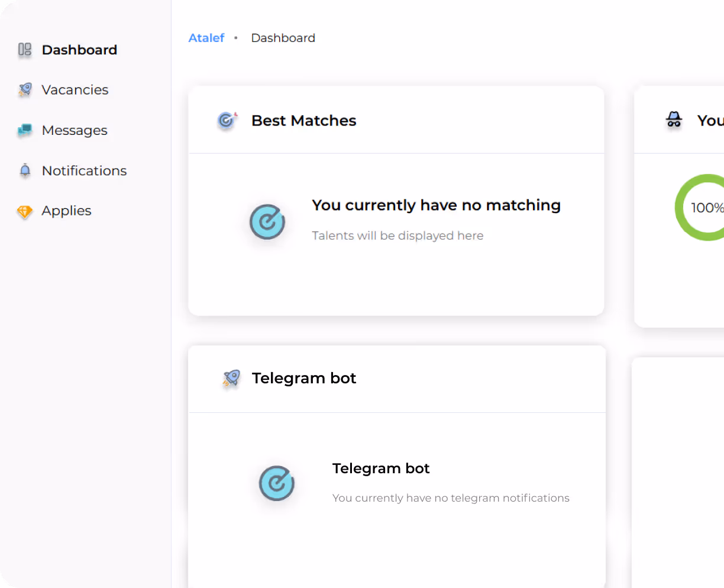The image size is (724, 588).
Task: Click the Talents will be displayed here text
Action: 397,235
